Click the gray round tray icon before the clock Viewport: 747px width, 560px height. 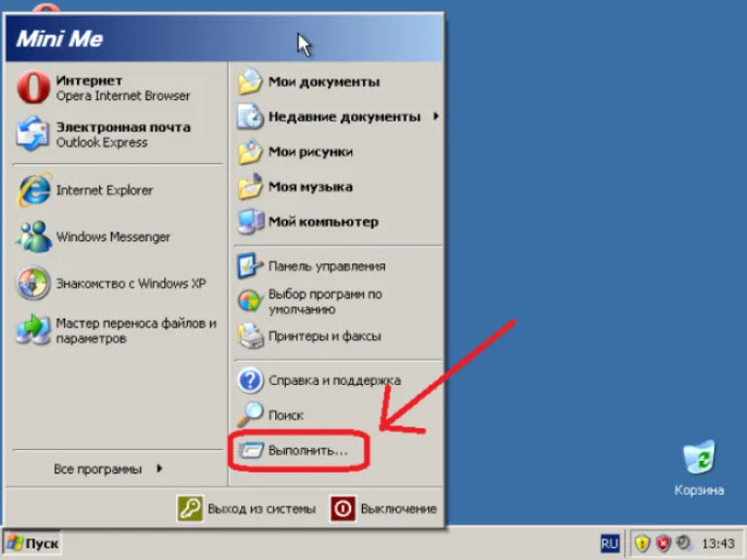[685, 542]
